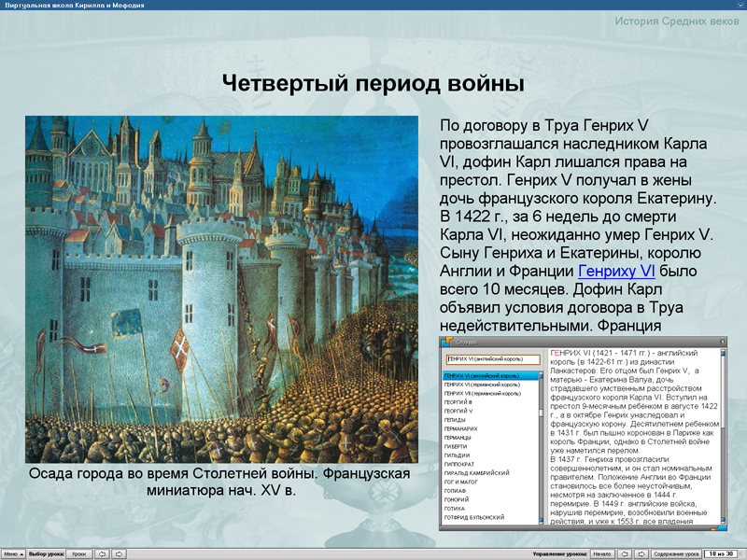
Task: Open Содержание урока
Action: tap(676, 551)
